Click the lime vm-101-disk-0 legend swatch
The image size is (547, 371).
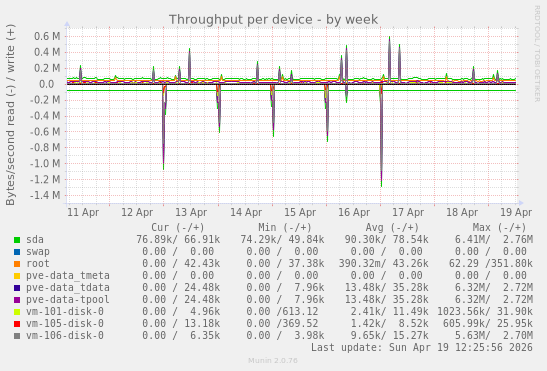coord(17,312)
